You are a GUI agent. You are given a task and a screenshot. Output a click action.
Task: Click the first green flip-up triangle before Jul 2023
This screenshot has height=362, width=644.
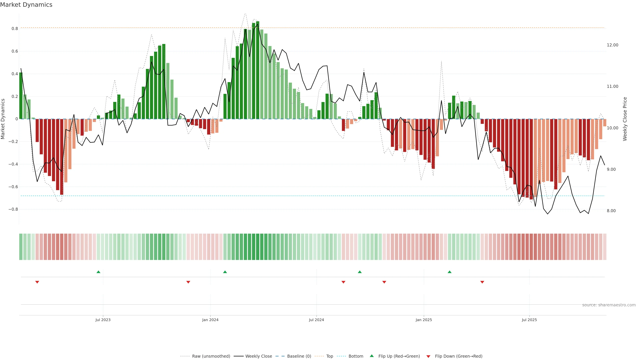coord(98,272)
